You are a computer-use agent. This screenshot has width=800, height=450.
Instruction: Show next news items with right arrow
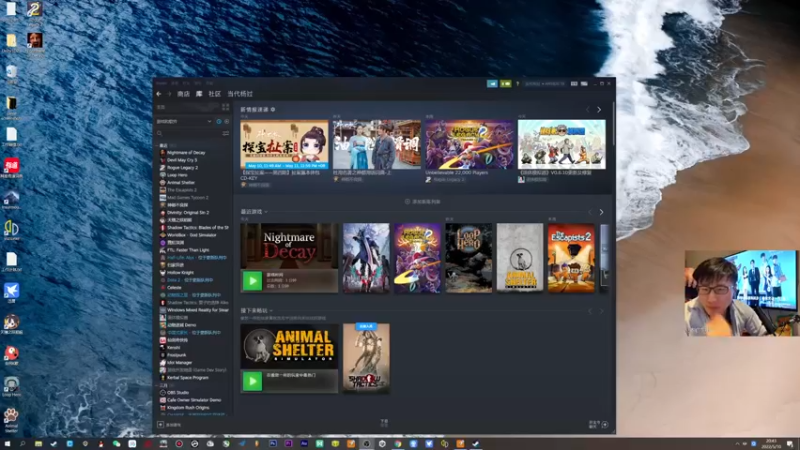(599, 110)
